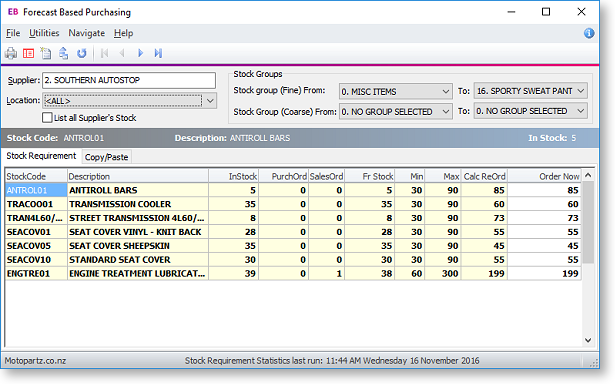Click the SalesOrd column header

pos(326,177)
